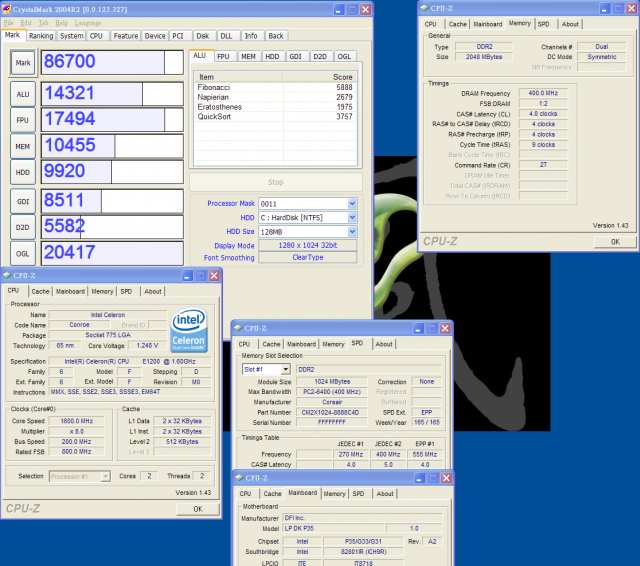
Task: Run the D2D benchmark button
Action: 23,227
